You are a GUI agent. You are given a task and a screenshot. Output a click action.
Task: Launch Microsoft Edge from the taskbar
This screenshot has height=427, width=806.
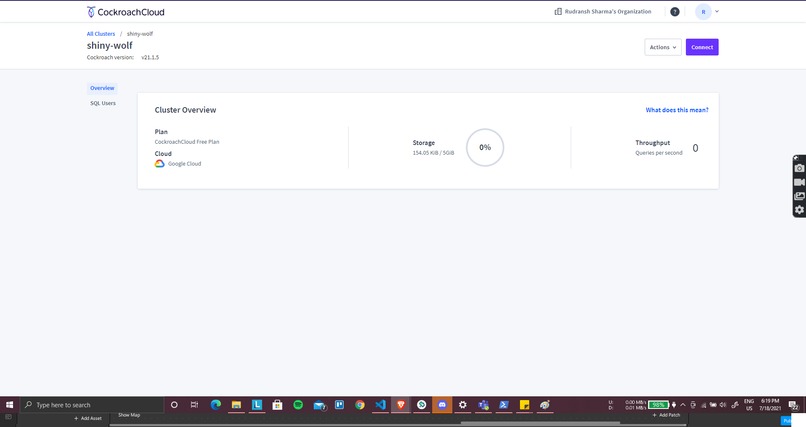pyautogui.click(x=216, y=405)
